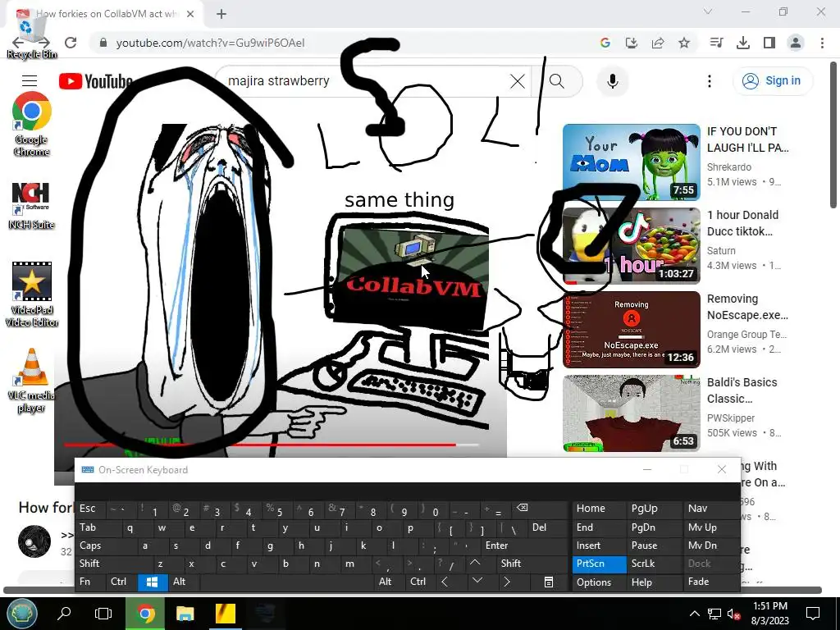
Task: Click the Start button on taskbar
Action: [x=21, y=613]
